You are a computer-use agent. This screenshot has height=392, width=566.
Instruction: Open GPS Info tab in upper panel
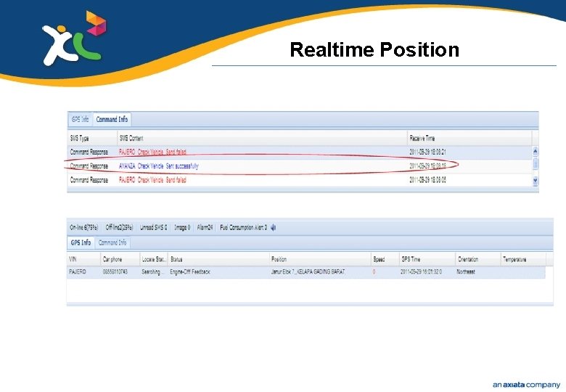80,119
